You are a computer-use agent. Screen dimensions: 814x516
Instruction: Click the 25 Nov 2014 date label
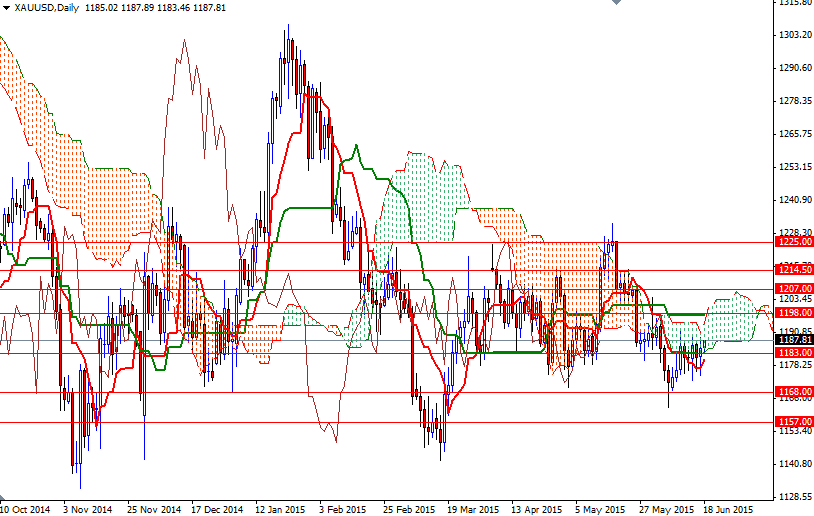coord(153,508)
